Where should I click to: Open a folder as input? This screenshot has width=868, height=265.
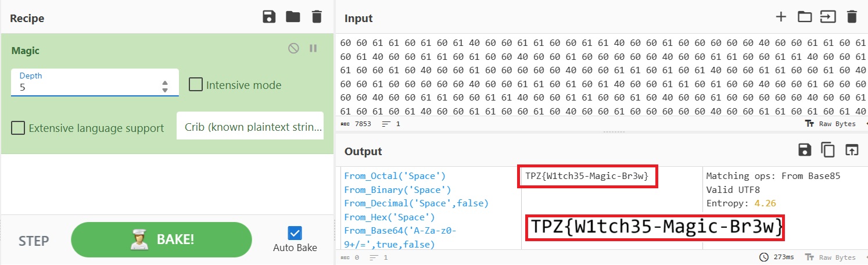[x=804, y=17]
